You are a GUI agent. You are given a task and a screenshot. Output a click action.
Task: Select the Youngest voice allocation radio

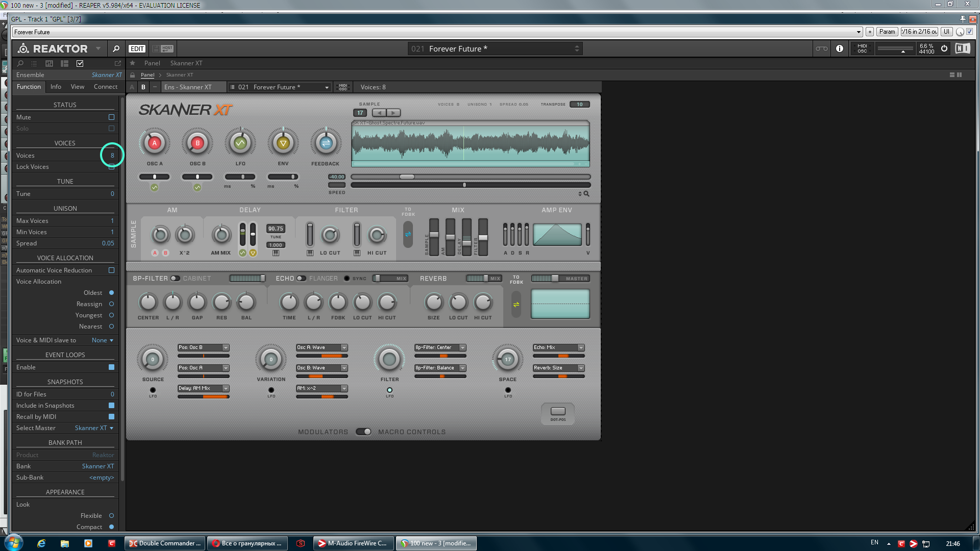click(x=111, y=315)
